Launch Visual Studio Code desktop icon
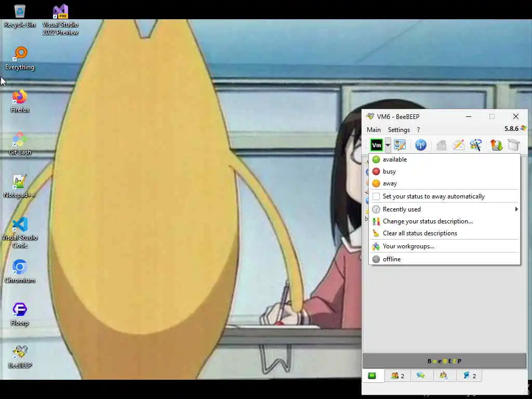 [x=20, y=233]
